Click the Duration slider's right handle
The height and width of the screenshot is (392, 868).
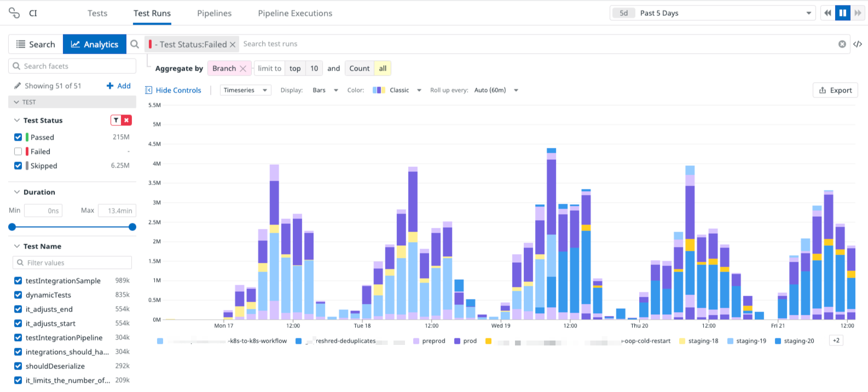(x=132, y=227)
